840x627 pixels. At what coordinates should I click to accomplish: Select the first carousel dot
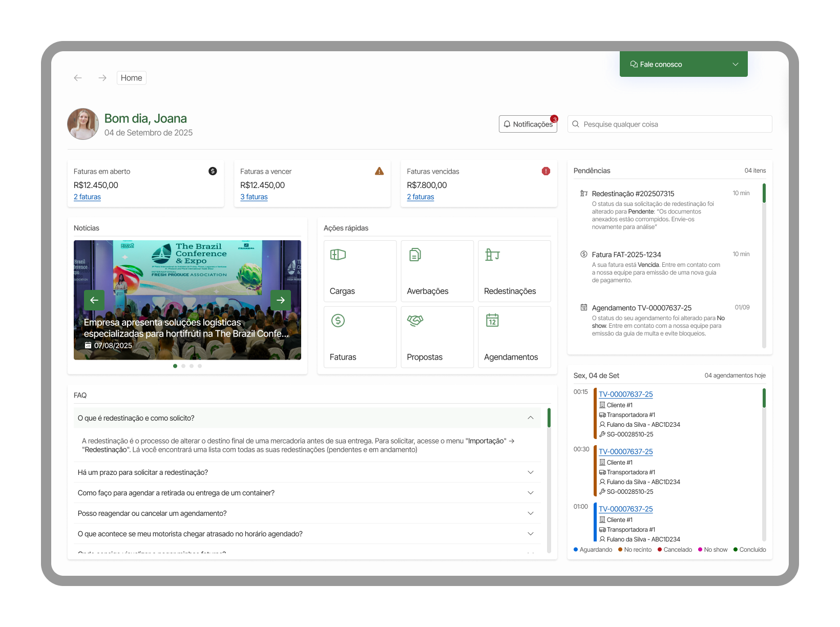pos(175,366)
